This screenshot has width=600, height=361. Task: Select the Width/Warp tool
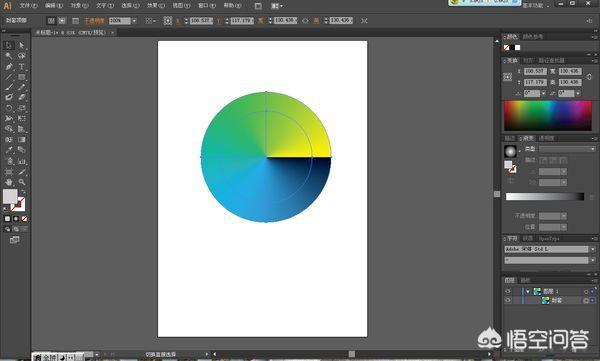[x=9, y=119]
